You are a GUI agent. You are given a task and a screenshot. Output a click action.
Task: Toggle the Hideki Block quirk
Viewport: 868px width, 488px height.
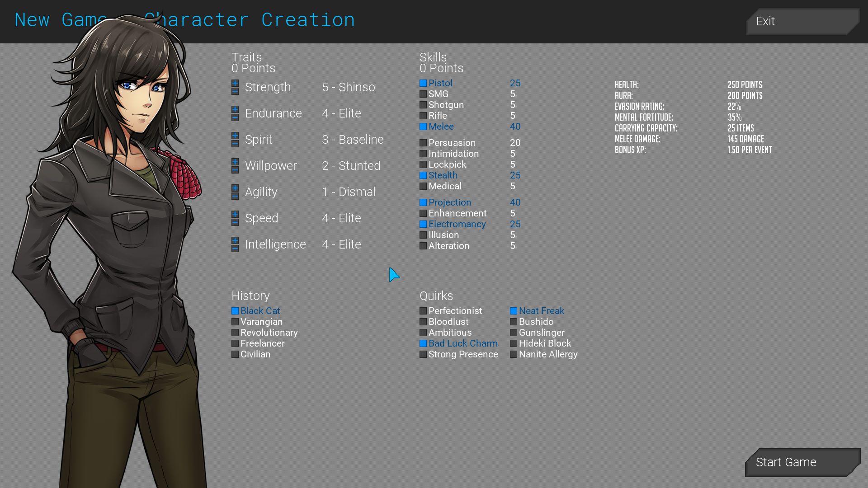pos(514,343)
